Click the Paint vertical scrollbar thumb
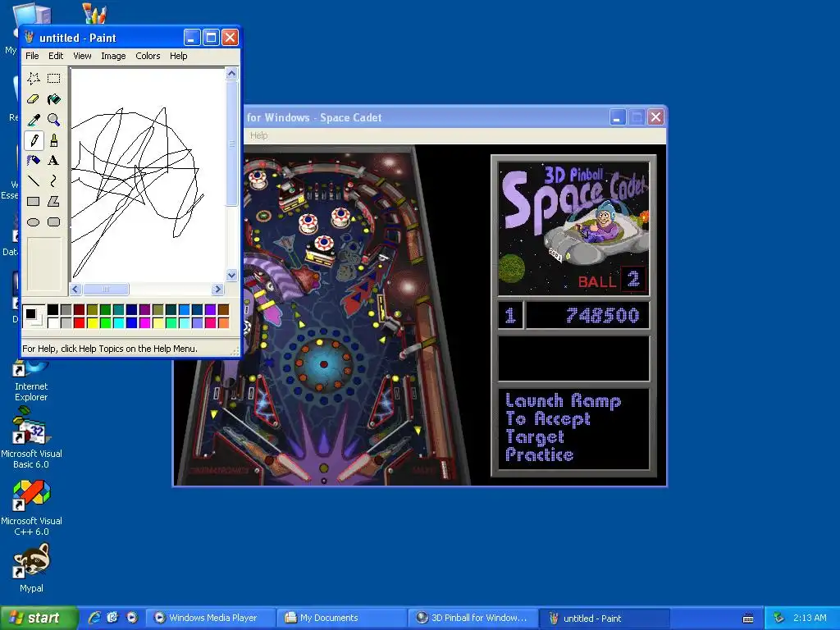This screenshot has width=840, height=630. tap(231, 143)
